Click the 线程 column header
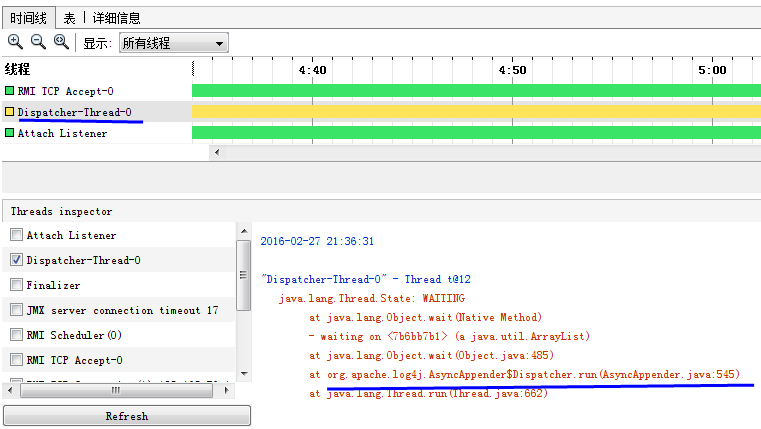 tap(17, 69)
